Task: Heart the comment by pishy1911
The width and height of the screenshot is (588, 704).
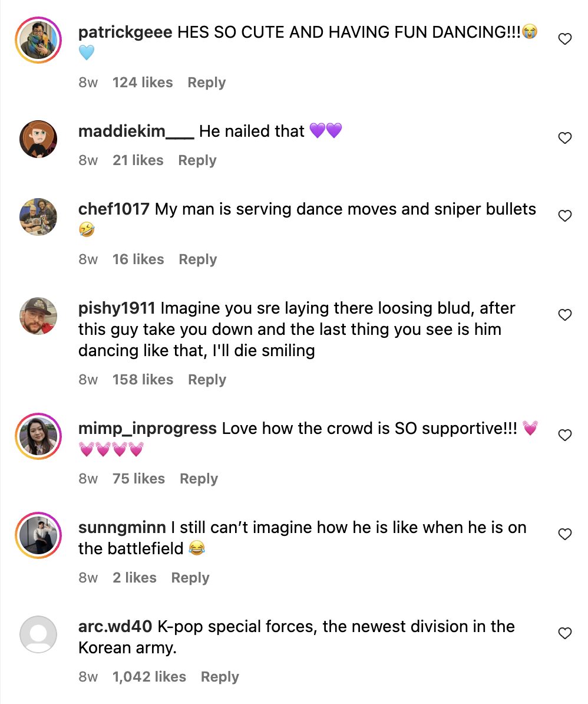Action: click(564, 315)
